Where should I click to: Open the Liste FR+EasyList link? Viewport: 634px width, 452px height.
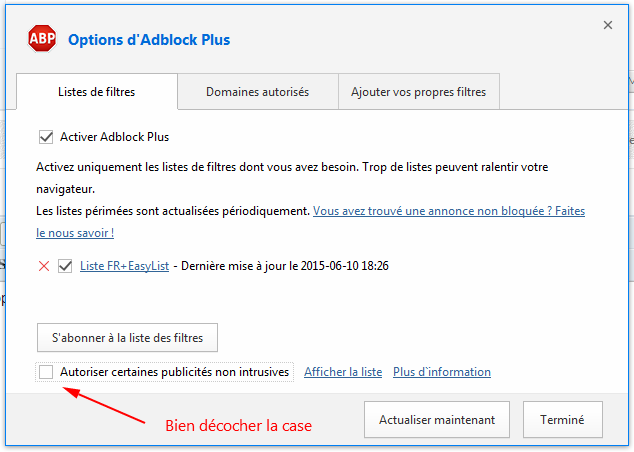point(125,266)
